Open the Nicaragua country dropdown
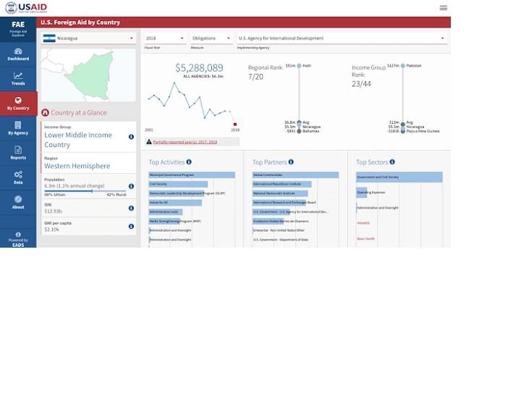The width and height of the screenshot is (529, 420). tap(88, 38)
